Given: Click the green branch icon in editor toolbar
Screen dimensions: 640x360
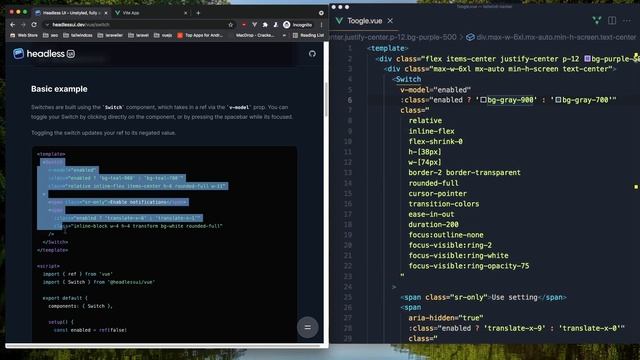Looking at the screenshot, I should (x=597, y=20).
